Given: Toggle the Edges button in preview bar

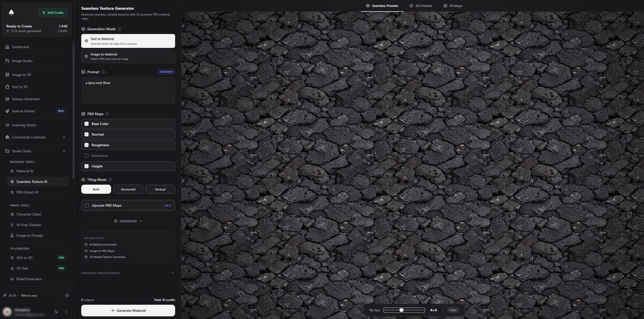Looking at the screenshot, I should [453, 310].
